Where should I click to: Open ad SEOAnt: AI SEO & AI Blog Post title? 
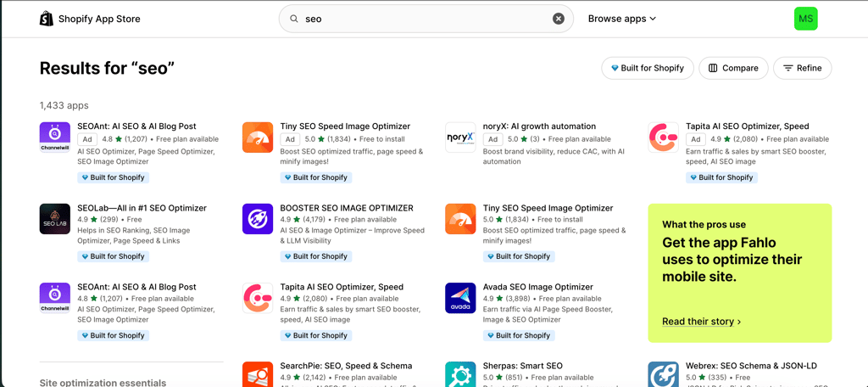click(136, 126)
